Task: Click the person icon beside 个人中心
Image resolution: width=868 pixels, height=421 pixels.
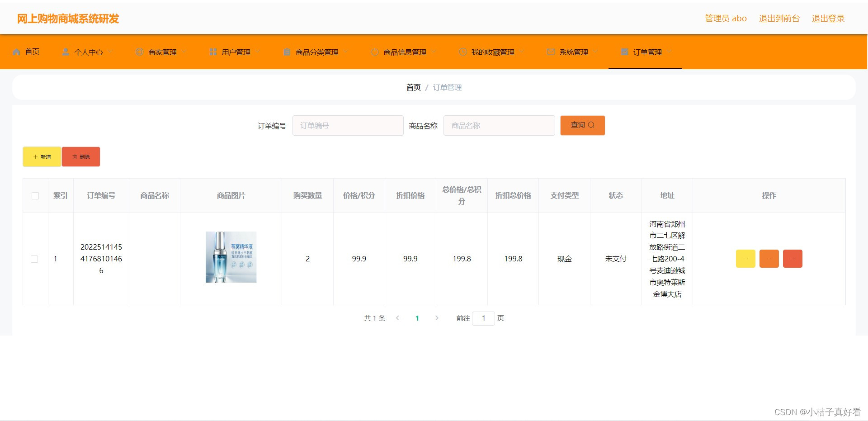Action: (66, 52)
